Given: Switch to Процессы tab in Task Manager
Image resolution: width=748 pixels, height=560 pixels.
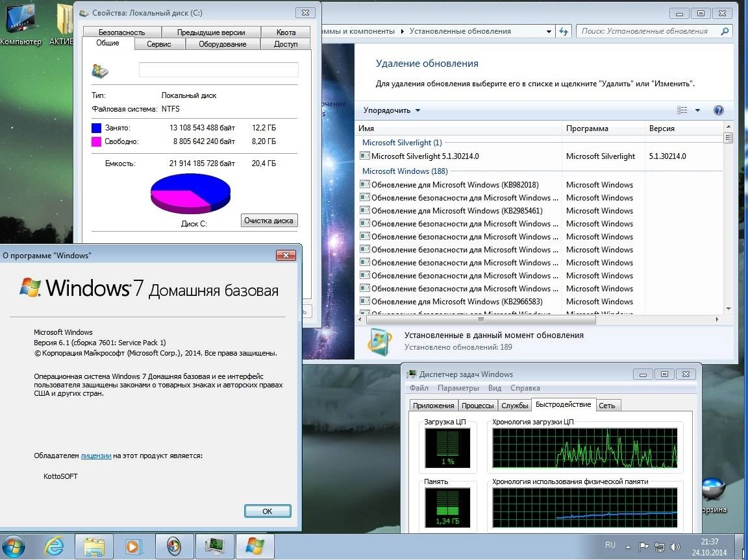Looking at the screenshot, I should pos(477,406).
